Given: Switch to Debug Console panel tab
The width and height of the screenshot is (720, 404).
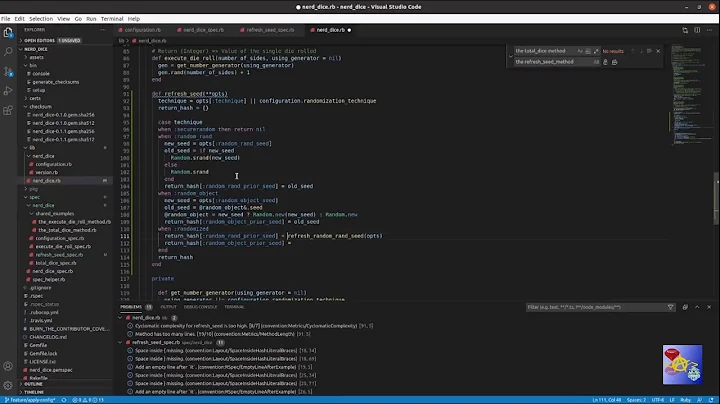Looking at the screenshot, I should (200, 307).
